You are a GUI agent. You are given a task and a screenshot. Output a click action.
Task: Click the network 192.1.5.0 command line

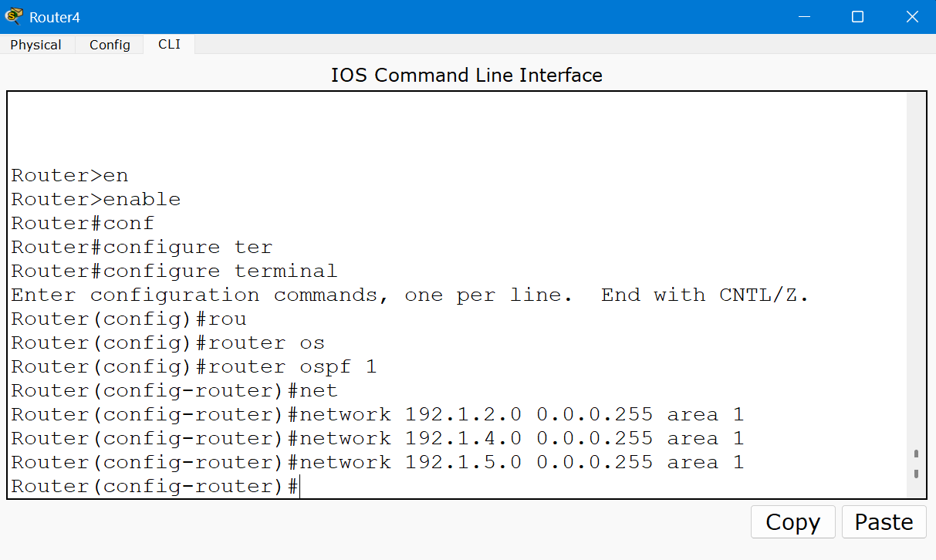[377, 463]
